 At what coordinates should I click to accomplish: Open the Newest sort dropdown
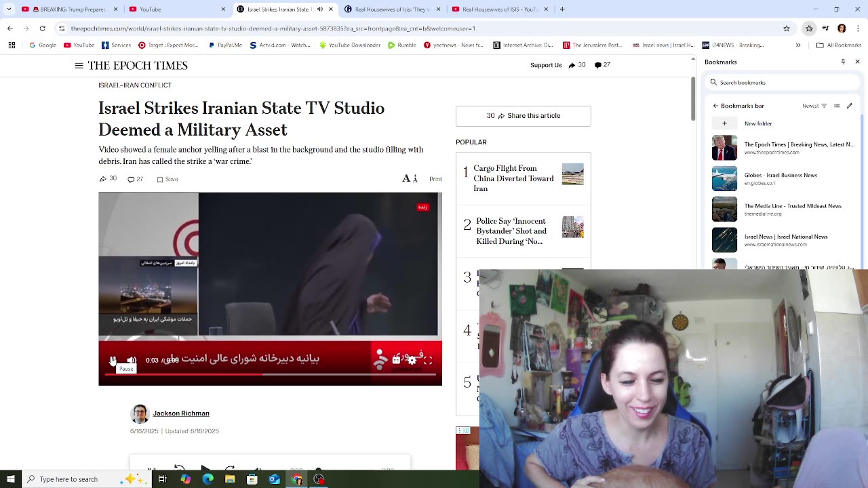pyautogui.click(x=814, y=106)
